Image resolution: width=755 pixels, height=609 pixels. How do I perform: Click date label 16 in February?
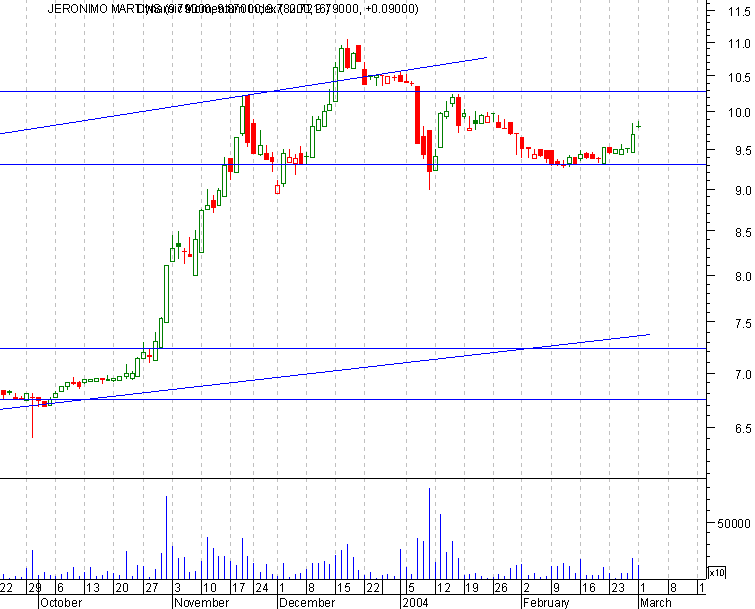589,588
